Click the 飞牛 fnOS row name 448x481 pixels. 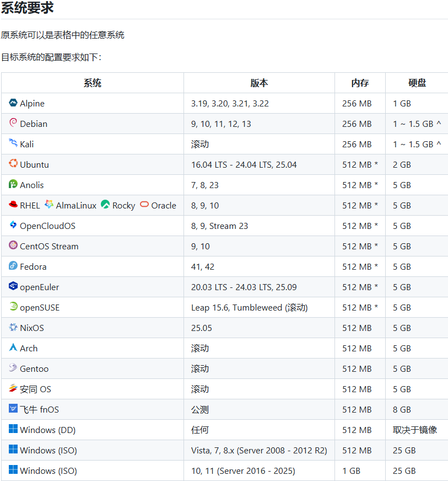pyautogui.click(x=39, y=409)
